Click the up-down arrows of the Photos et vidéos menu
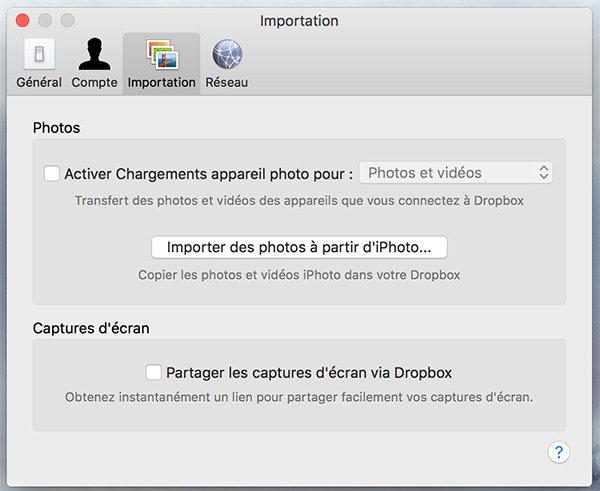600x491 pixels. (x=544, y=173)
